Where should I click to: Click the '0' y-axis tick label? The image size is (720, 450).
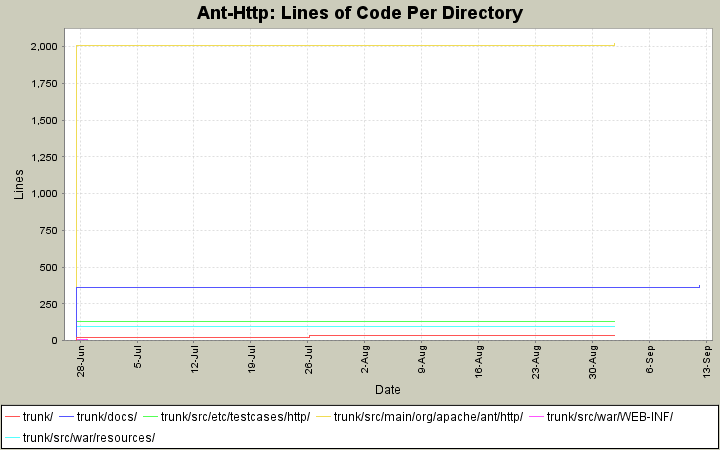(55, 341)
